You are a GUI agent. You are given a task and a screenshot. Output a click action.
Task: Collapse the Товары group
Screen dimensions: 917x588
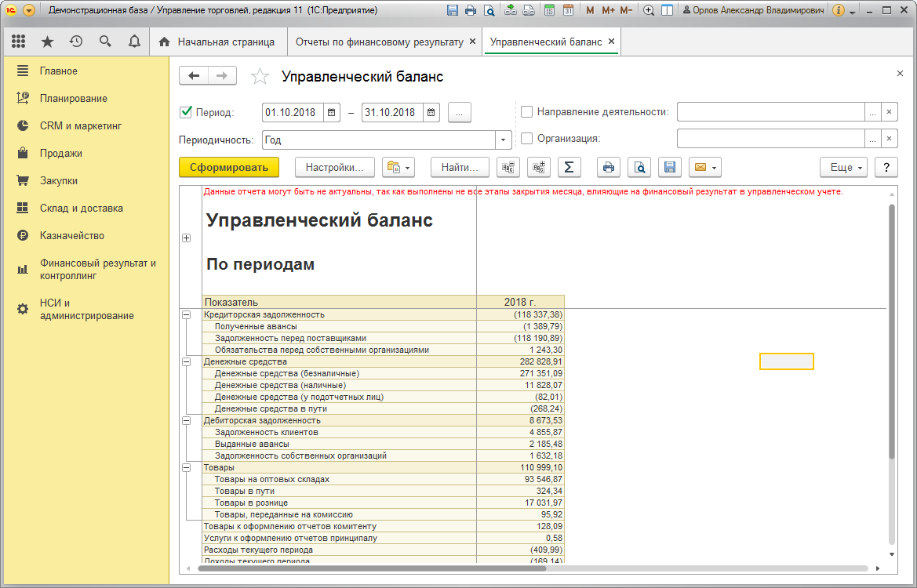click(186, 467)
